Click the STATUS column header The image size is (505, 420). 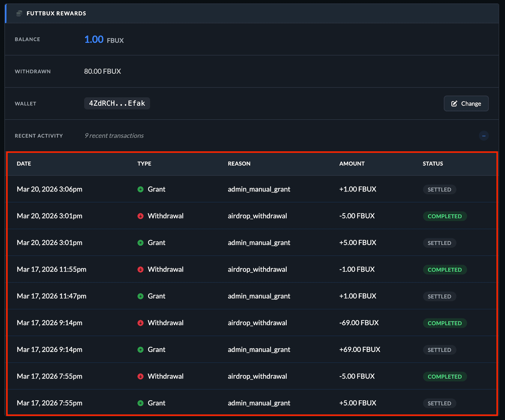point(433,163)
